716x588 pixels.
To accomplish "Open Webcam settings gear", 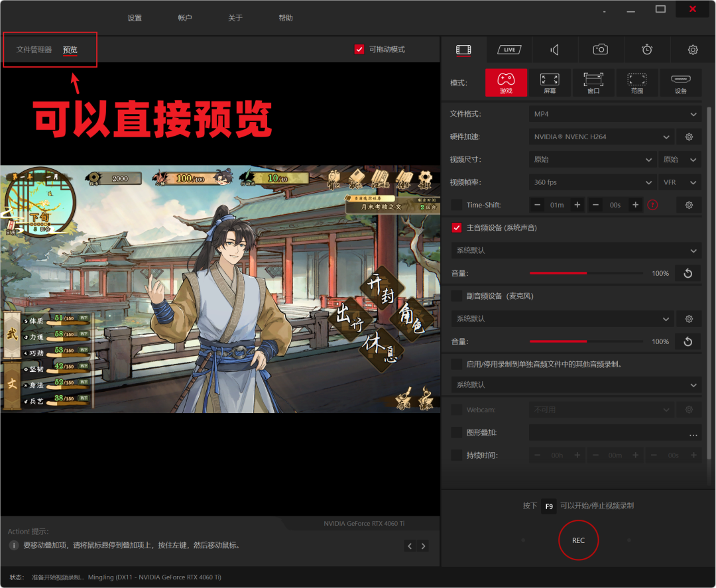I will (x=689, y=410).
